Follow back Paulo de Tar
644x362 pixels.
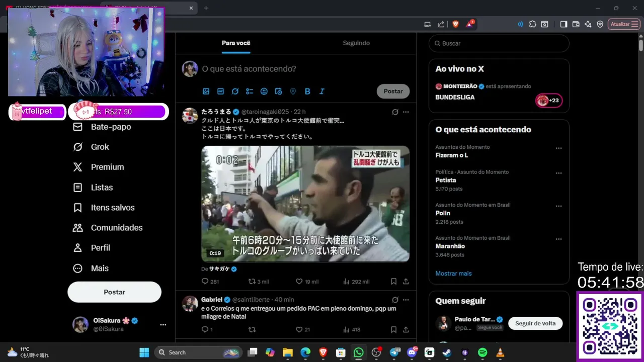click(x=535, y=323)
